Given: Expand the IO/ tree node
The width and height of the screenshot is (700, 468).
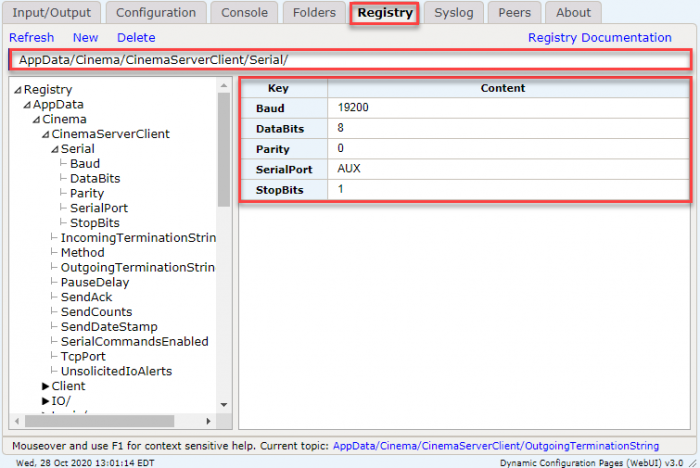Looking at the screenshot, I should click(x=45, y=401).
